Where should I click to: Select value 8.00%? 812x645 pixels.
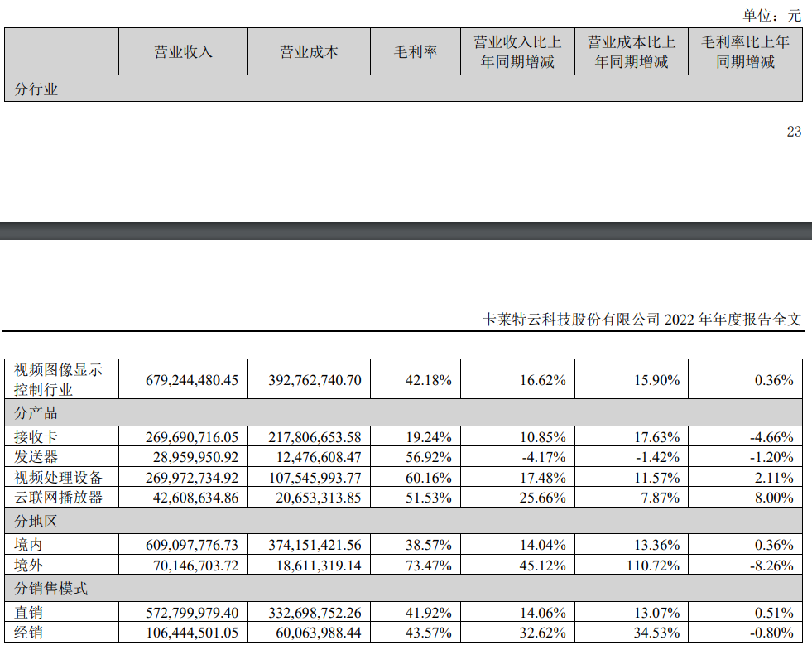click(x=774, y=498)
